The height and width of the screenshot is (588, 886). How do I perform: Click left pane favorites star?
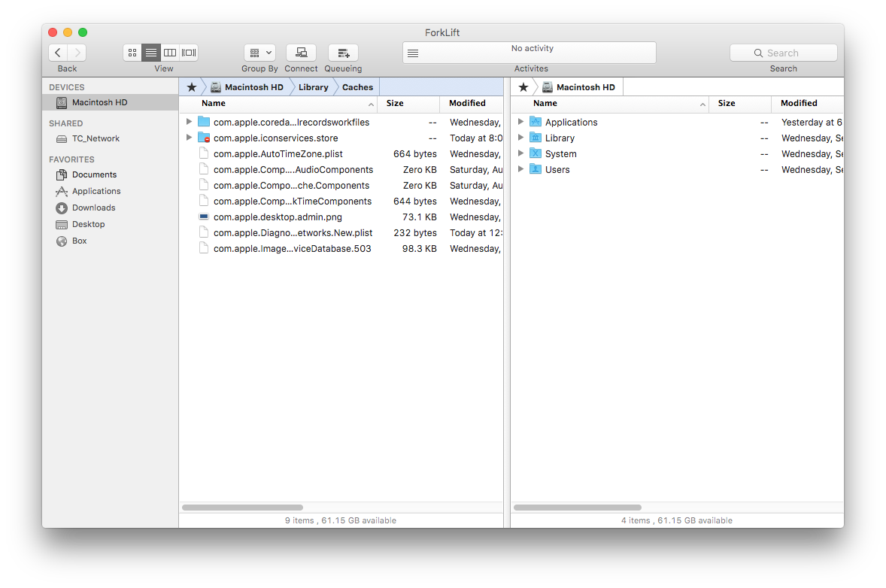click(192, 87)
